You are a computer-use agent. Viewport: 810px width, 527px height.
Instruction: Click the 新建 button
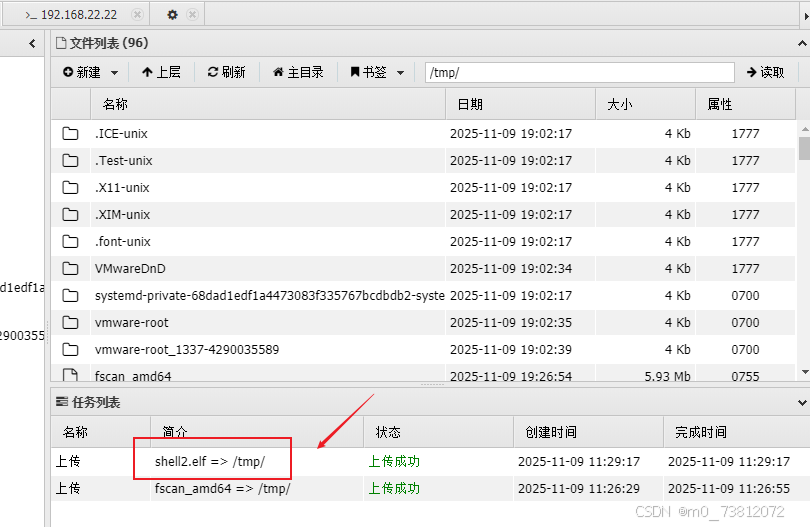pos(82,72)
